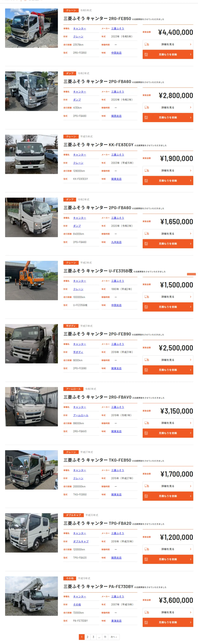Open 中国支店 link on 2RG-FEB50 listing
This screenshot has height=644, width=198.
pyautogui.click(x=116, y=53)
